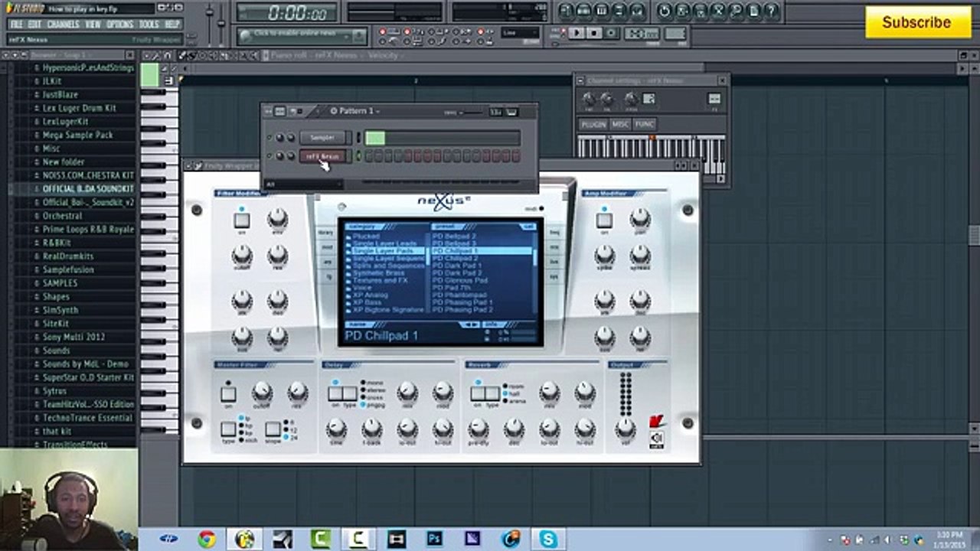Click the Play transport button

pyautogui.click(x=577, y=33)
